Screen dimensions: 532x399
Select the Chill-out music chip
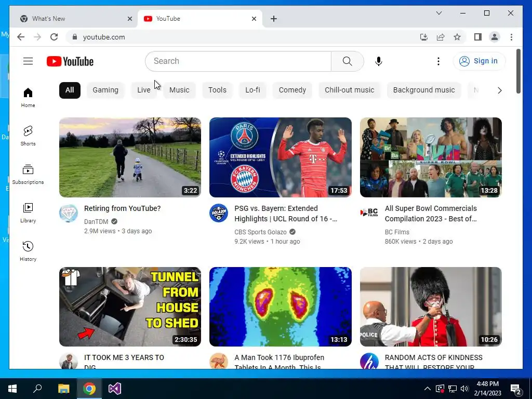click(x=350, y=90)
